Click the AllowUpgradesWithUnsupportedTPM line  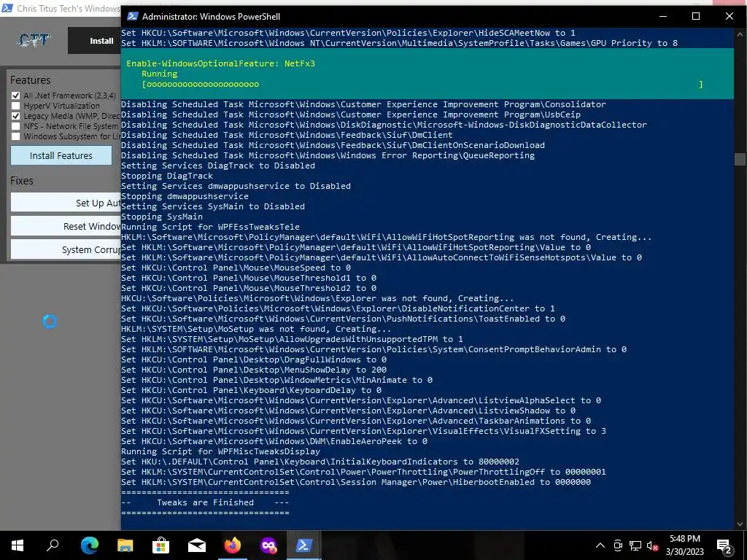tap(292, 339)
